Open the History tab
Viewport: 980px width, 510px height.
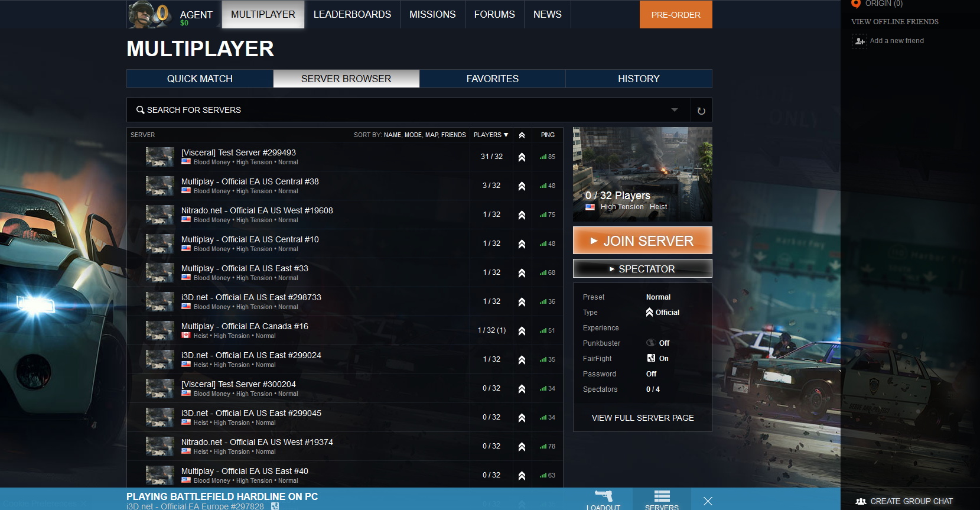[638, 79]
